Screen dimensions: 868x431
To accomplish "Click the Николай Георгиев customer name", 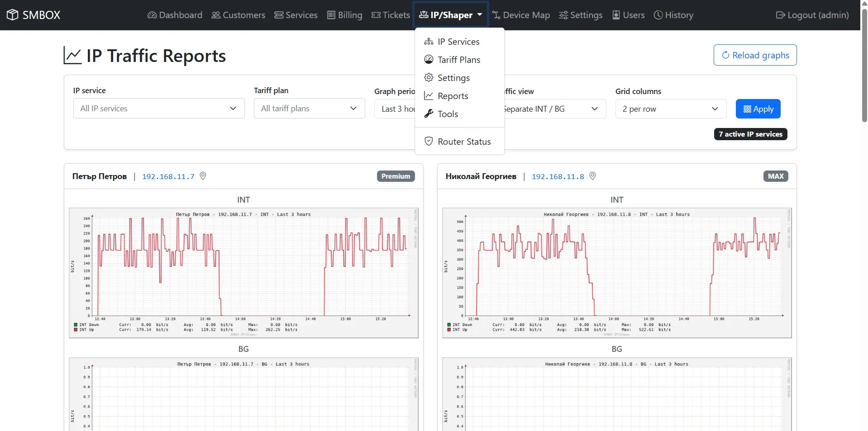I will 481,176.
